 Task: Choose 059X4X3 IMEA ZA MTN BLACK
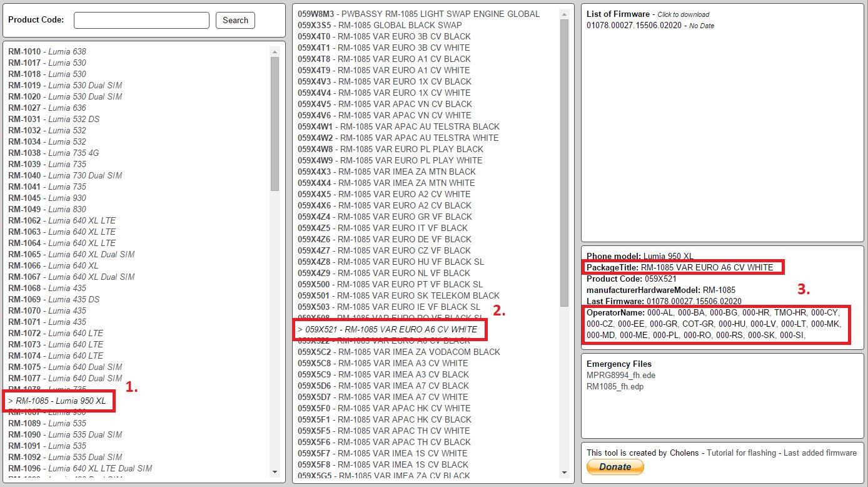386,172
